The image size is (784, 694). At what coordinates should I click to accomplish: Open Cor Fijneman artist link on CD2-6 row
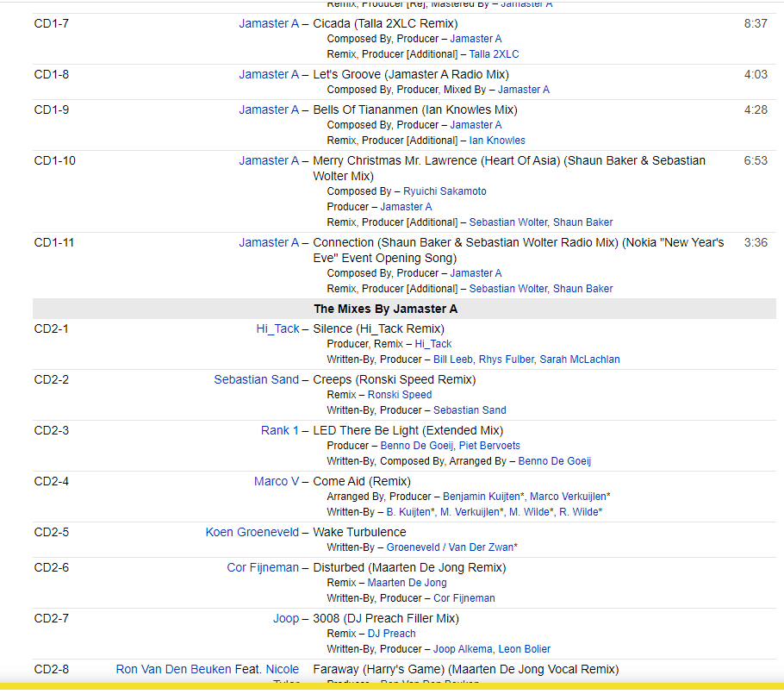(x=263, y=568)
